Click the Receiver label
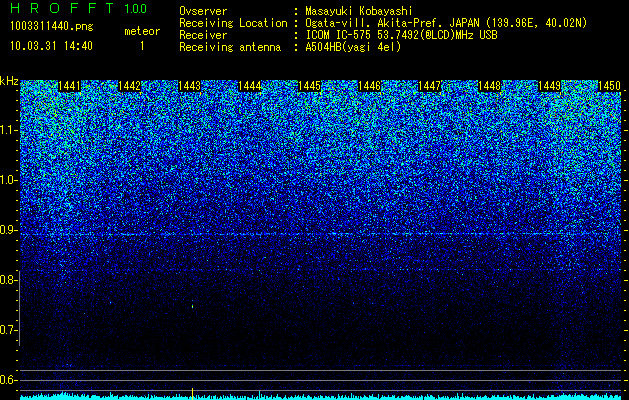 (203, 35)
